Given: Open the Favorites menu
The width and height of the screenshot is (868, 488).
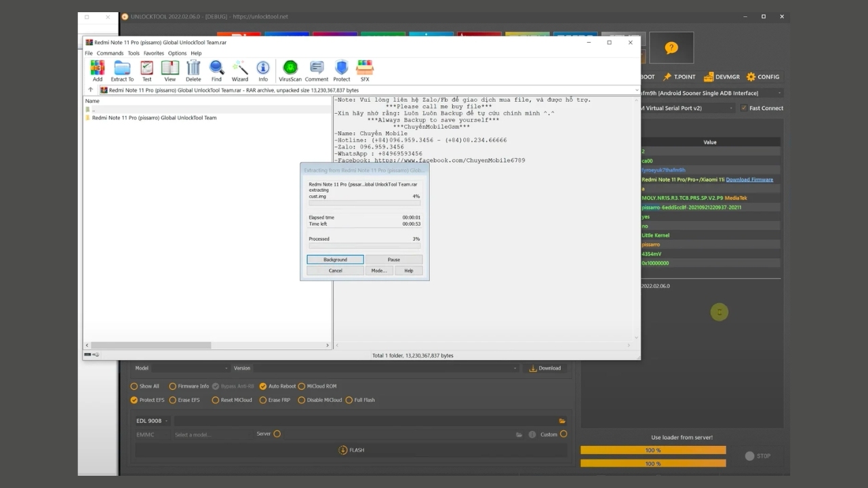Looking at the screenshot, I should [154, 53].
